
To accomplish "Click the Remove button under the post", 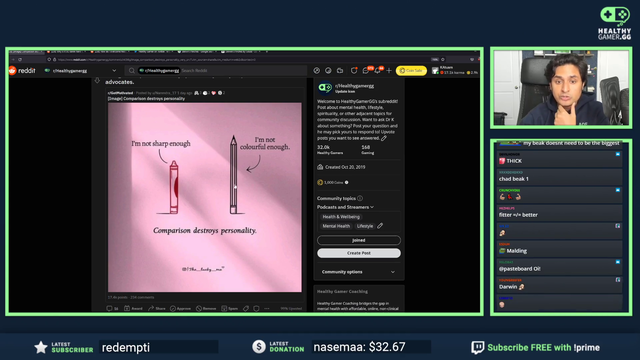I will (x=206, y=309).
